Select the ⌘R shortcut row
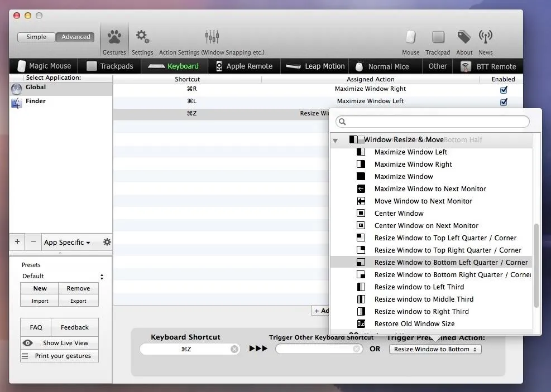The image size is (551, 392). click(318, 89)
